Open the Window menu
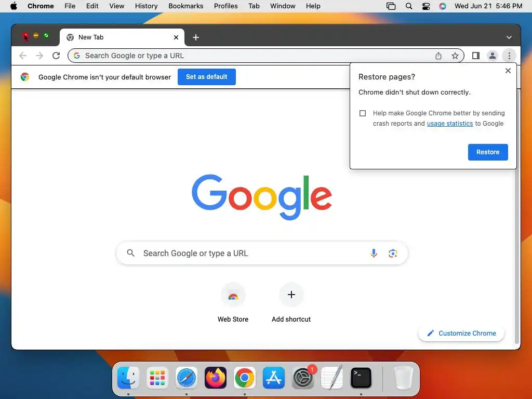 [x=283, y=6]
